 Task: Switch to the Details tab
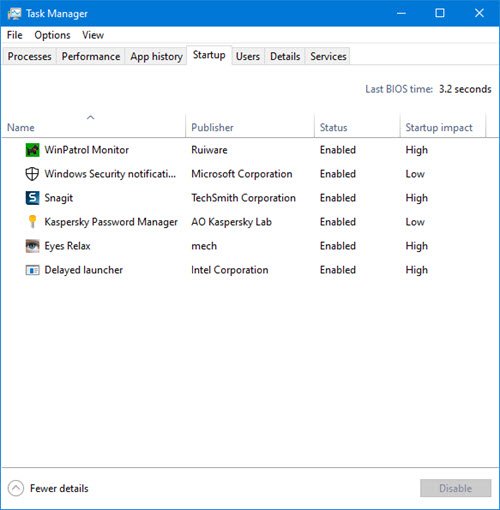pyautogui.click(x=285, y=56)
